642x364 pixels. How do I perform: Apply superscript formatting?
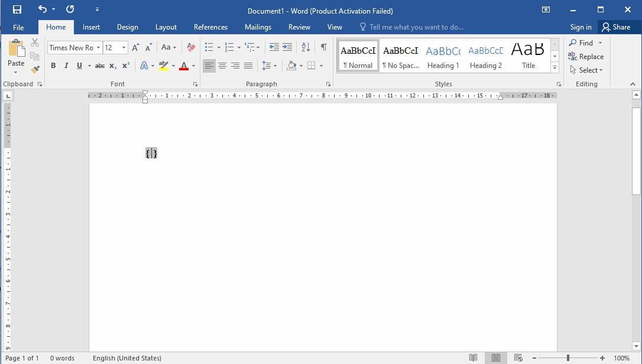tap(125, 66)
